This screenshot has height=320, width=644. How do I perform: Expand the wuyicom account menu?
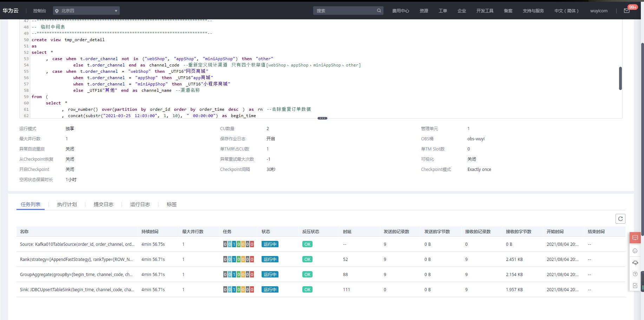[x=599, y=11]
